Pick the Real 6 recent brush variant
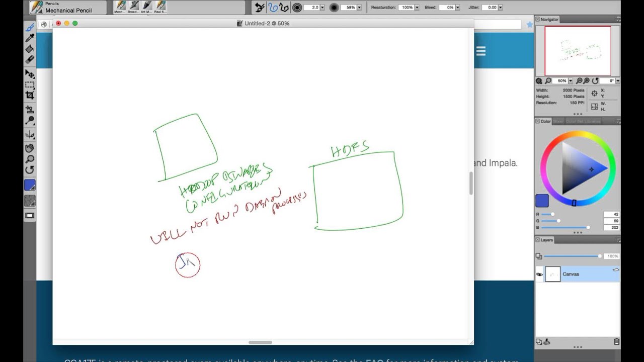 [160, 7]
